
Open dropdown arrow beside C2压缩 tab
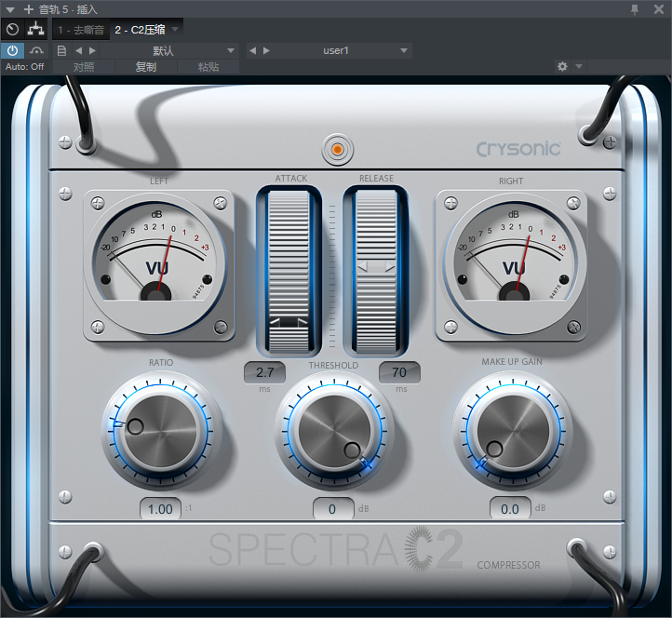175,29
